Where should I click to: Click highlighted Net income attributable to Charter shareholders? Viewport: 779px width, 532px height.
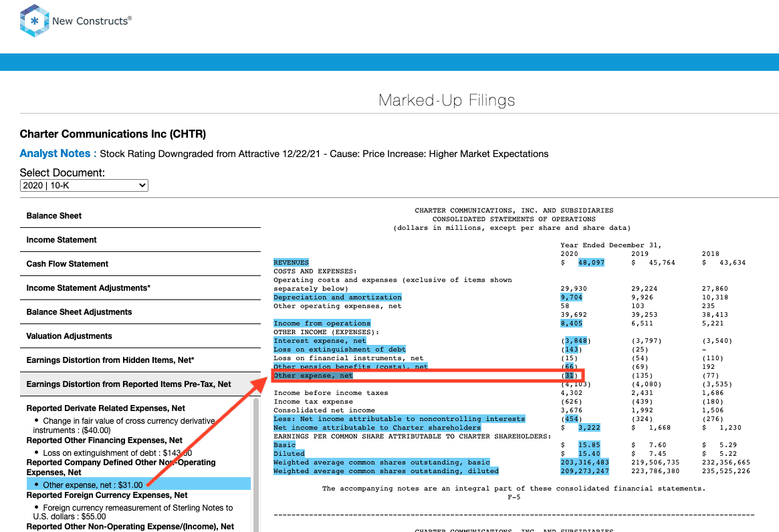point(377,428)
